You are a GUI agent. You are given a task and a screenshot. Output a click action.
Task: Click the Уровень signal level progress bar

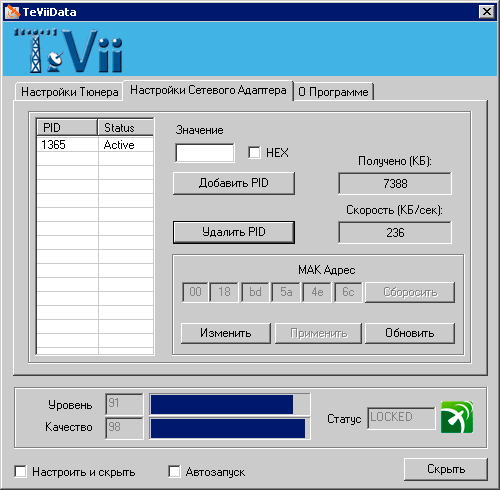pos(230,404)
